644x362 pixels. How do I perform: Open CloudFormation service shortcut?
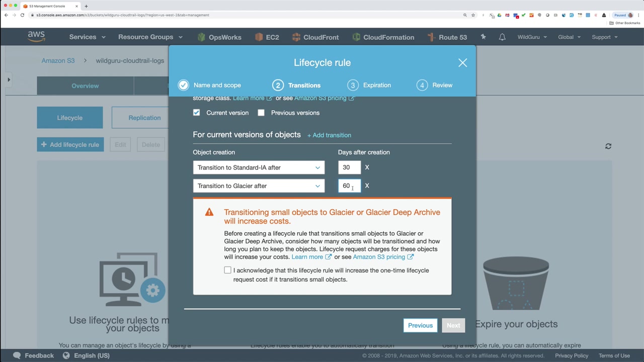click(383, 37)
